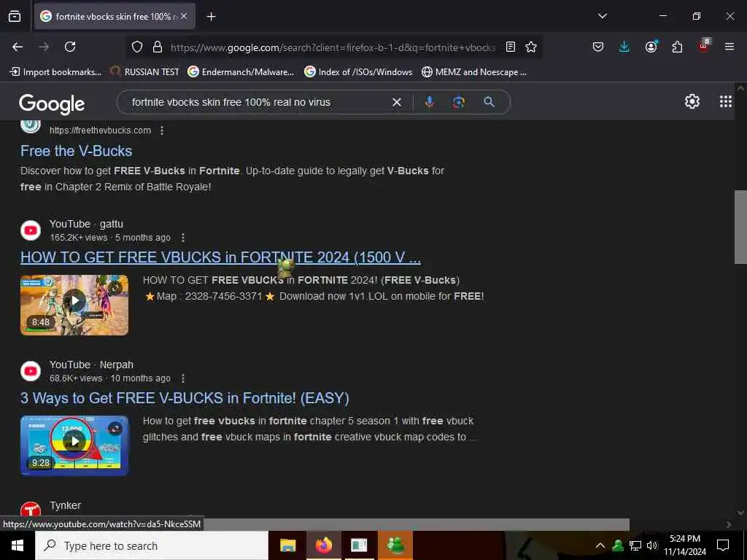Open more options for Nerpah YouTube result
Screen dimensions: 747x560
[x=183, y=378]
